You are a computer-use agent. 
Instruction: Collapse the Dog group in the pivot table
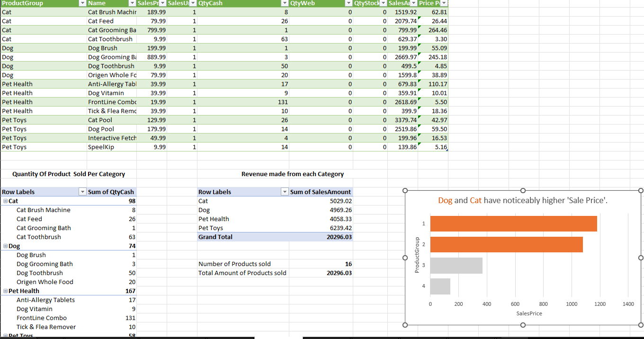click(4, 246)
